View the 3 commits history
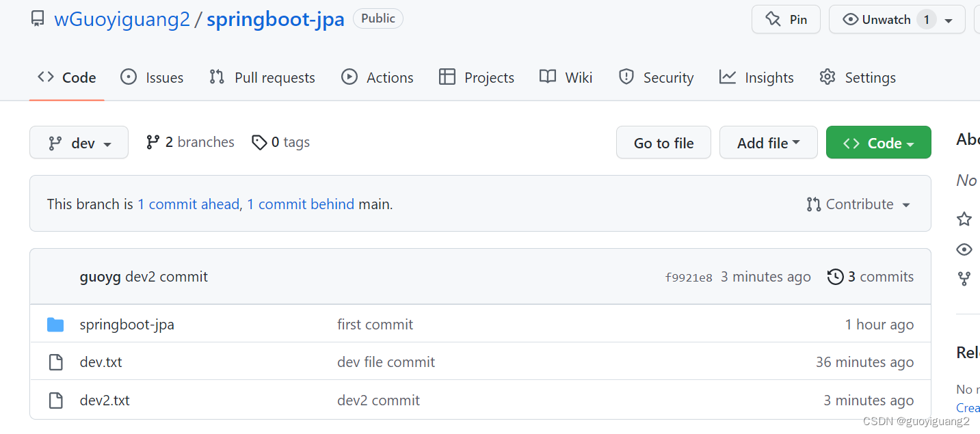The height and width of the screenshot is (434, 980). point(871,277)
